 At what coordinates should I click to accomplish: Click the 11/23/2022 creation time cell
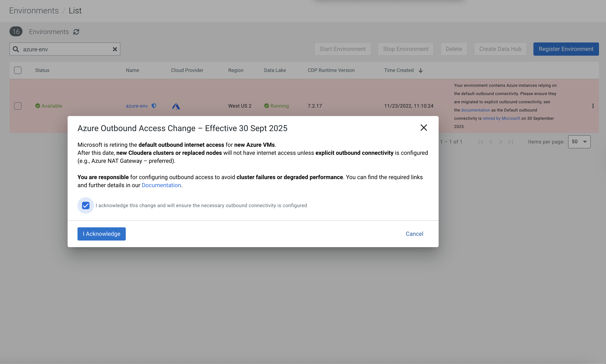click(x=409, y=106)
